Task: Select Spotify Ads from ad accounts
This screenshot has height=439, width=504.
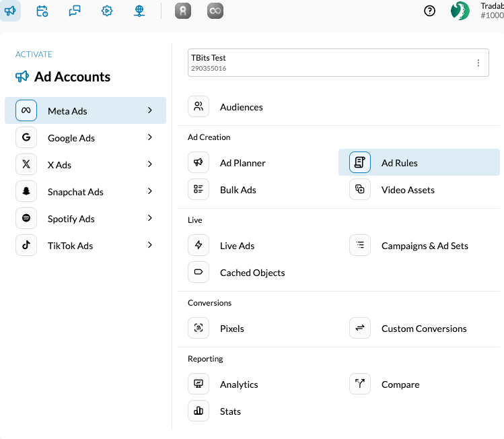Action: [x=71, y=219]
